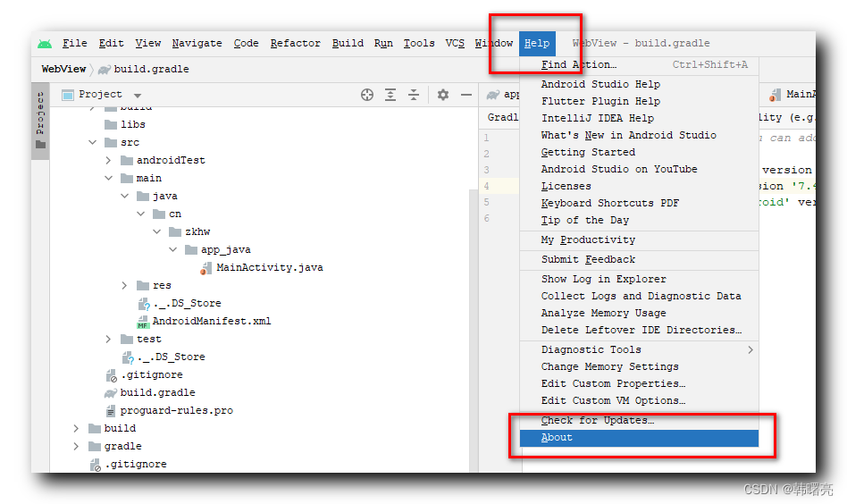847x504 pixels.
Task: Click the MainActivity.java file icon
Action: (205, 268)
